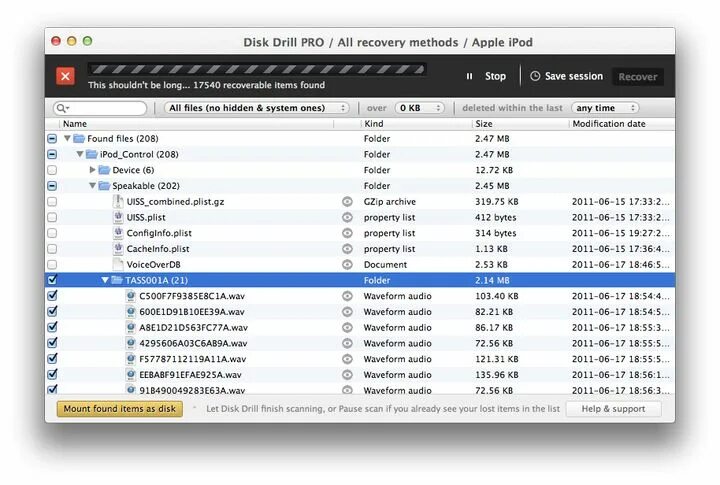Image resolution: width=720 pixels, height=485 pixels.
Task: Preview VoiceOverDB with its eye icon
Action: pos(347,265)
